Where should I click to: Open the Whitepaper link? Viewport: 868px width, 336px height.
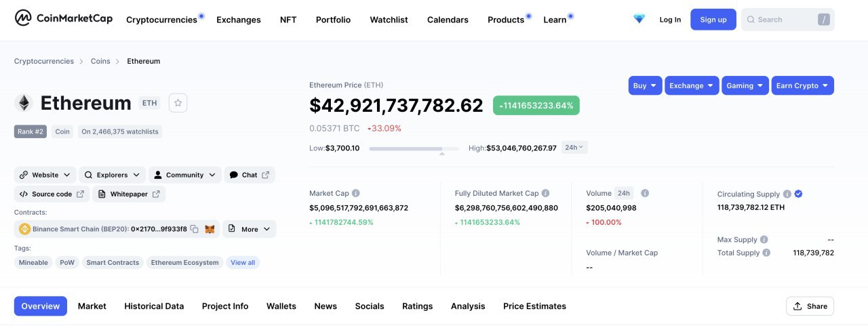click(x=129, y=194)
